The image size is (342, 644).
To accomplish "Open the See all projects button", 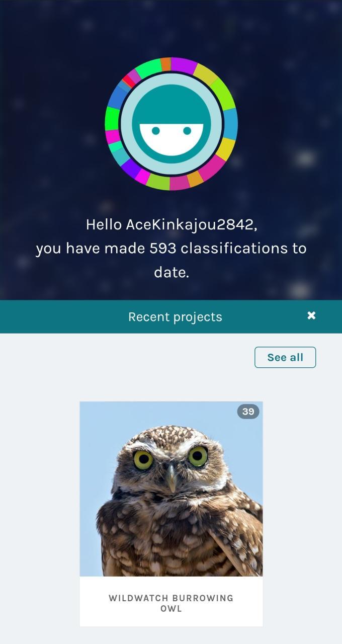I will click(285, 357).
